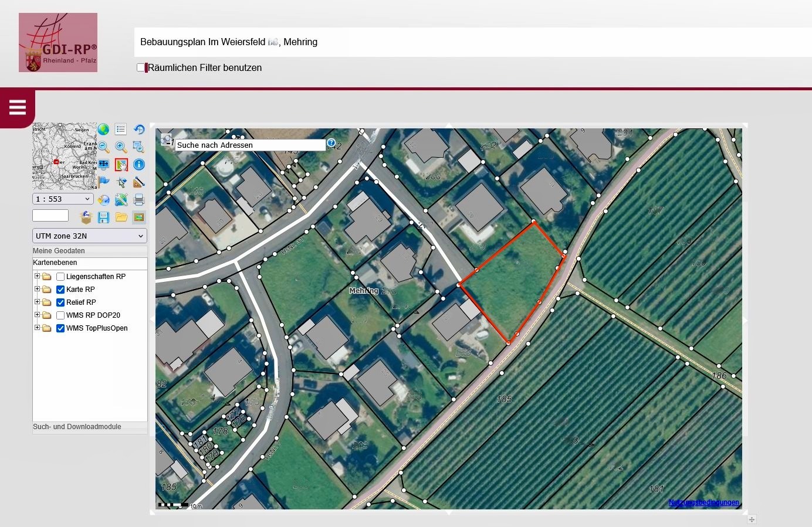This screenshot has height=527, width=812.
Task: Enable the Liegenschaften RP layer checkbox
Action: tap(60, 277)
